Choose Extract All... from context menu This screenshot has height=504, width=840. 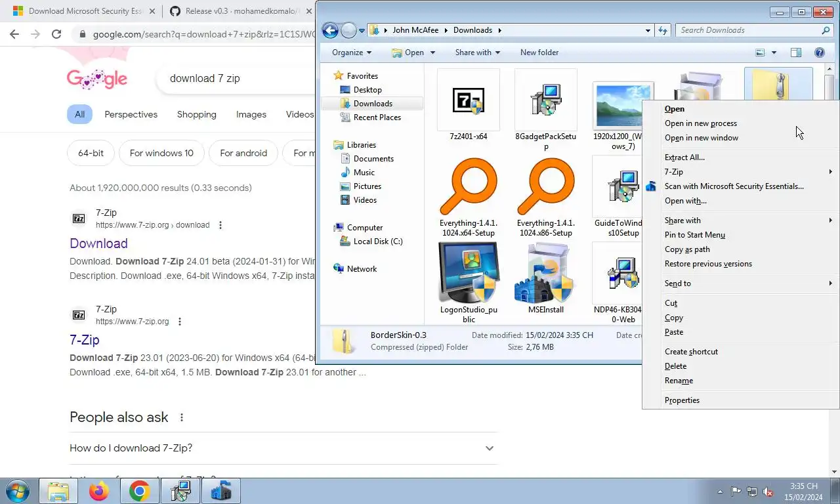740,157
